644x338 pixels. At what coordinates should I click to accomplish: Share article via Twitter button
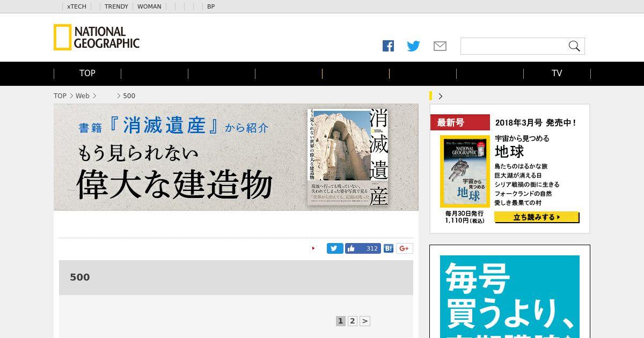[335, 248]
